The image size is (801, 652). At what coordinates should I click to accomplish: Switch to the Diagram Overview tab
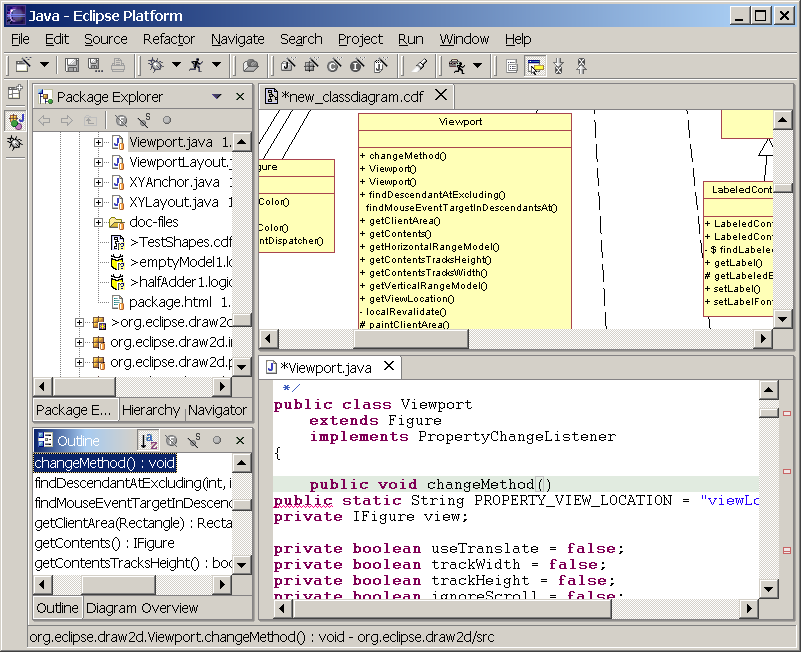[x=142, y=608]
